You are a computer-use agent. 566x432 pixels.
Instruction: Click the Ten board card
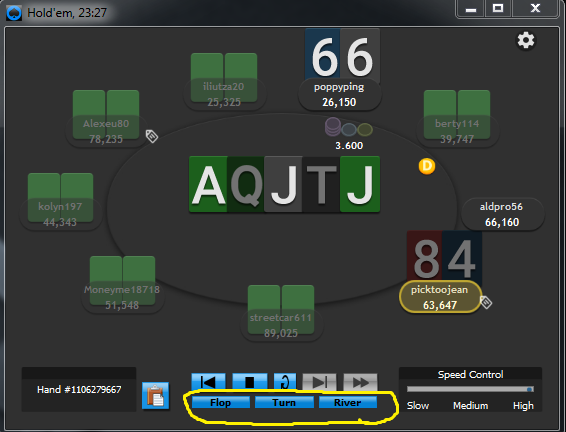(x=321, y=184)
